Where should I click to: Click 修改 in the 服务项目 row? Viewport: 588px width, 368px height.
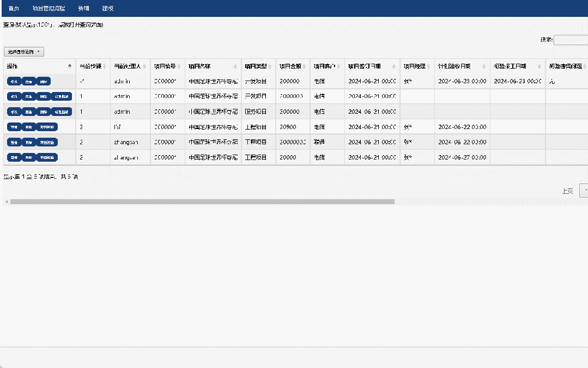click(14, 112)
